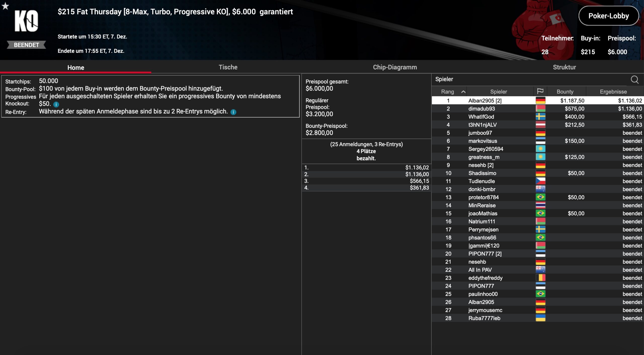This screenshot has height=355, width=644.
Task: Click the favorite star icon
Action: [x=5, y=6]
